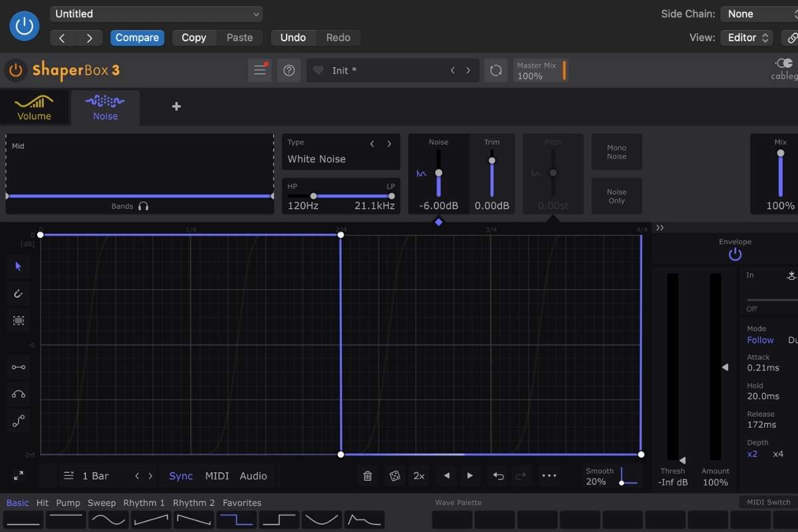Viewport: 798px width, 532px height.
Task: Open the help question mark icon
Action: 289,70
